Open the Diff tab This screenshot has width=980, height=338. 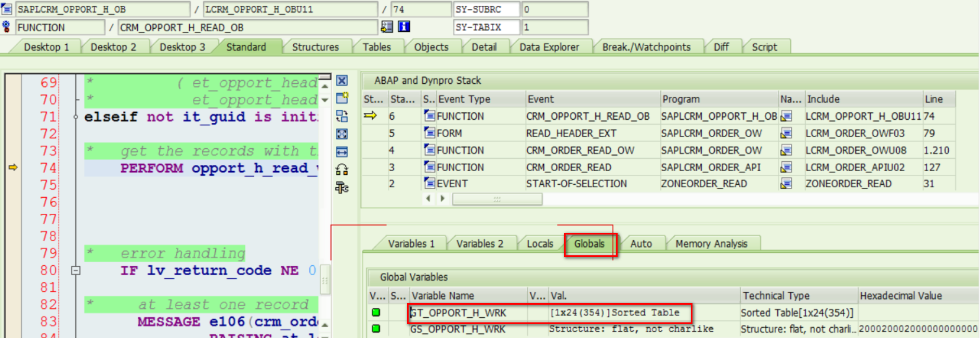[x=721, y=47]
